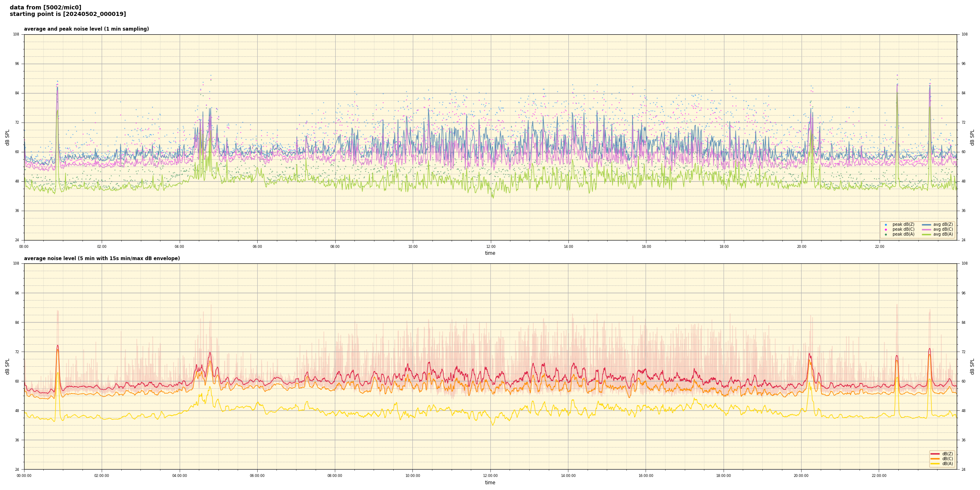Screen dimensions: 980x490
Task: Click the green peak dB(A) legend marker
Action: [x=886, y=234]
